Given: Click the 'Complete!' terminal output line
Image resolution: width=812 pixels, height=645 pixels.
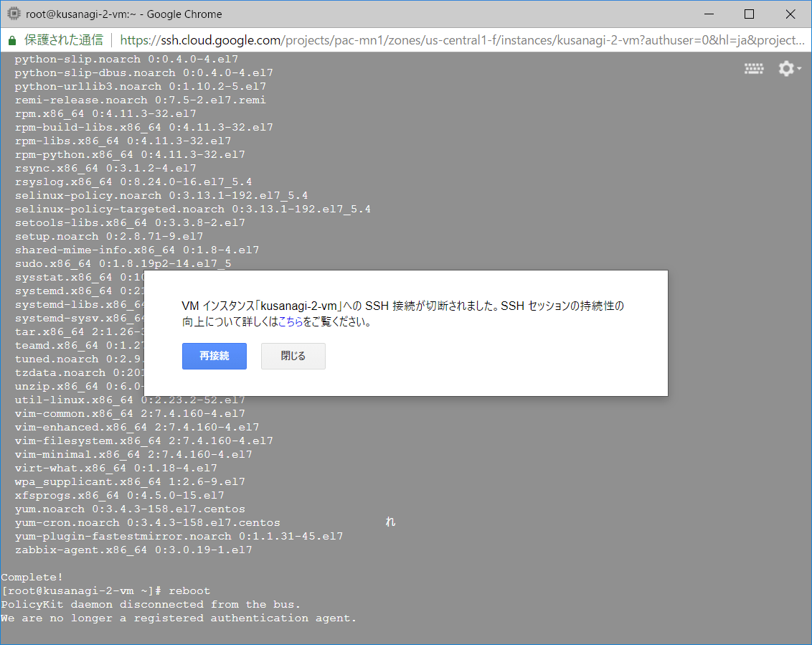Looking at the screenshot, I should click(32, 577).
